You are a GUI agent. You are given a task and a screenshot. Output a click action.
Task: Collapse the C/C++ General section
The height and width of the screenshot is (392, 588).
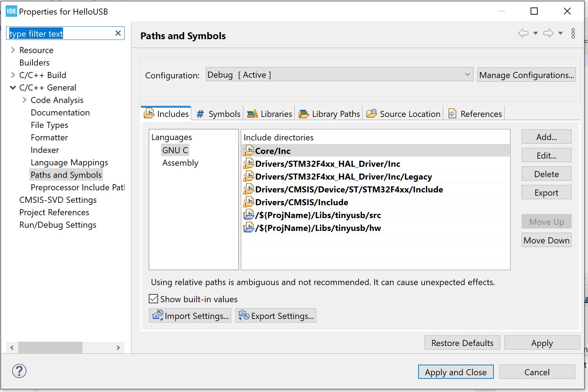[13, 87]
